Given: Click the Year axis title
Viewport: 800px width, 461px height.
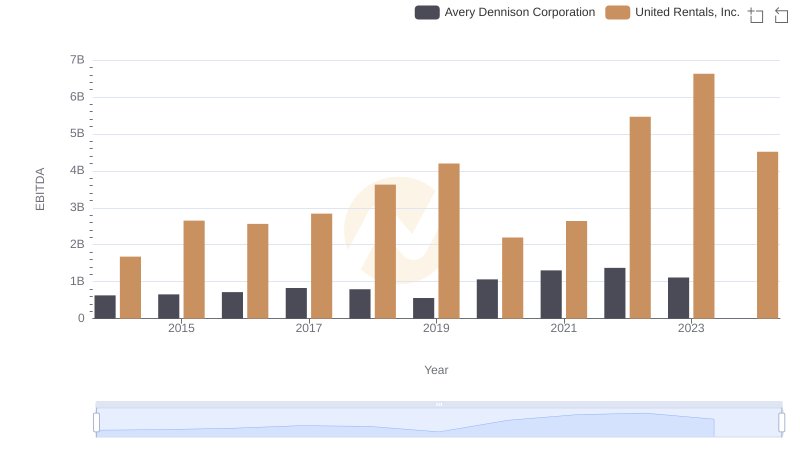Looking at the screenshot, I should [x=436, y=370].
